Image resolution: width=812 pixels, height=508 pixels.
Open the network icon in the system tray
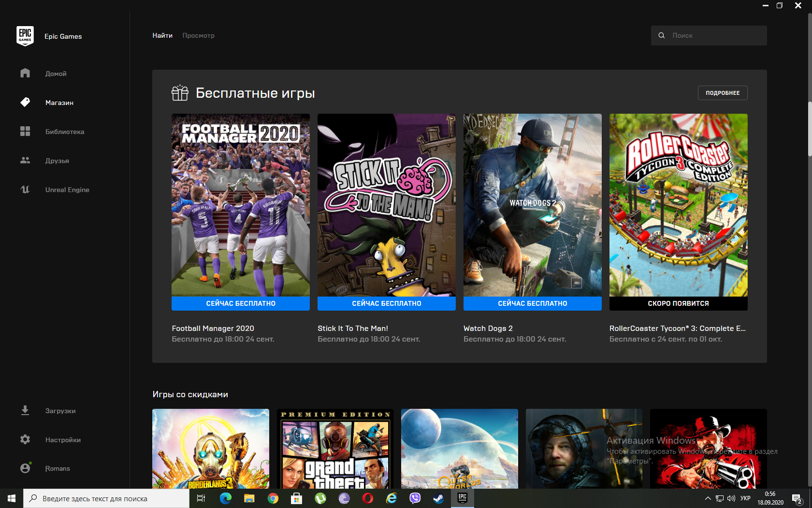click(x=720, y=498)
